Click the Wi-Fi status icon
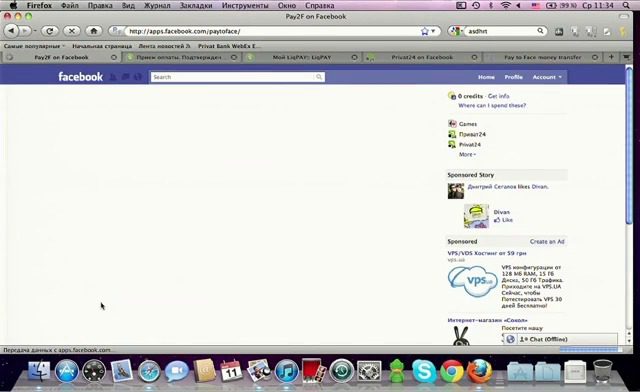This screenshot has width=640, height=392. coord(506,5)
